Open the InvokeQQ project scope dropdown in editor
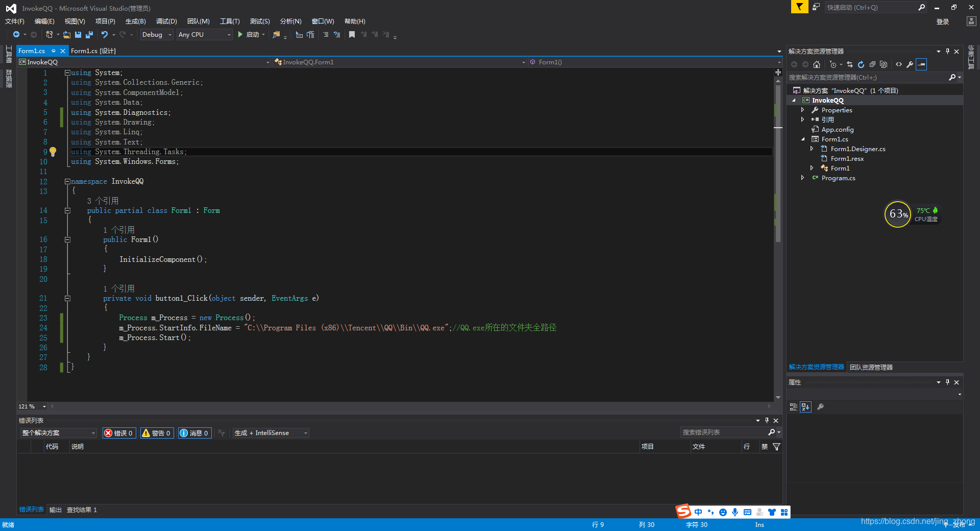The image size is (980, 531). [144, 62]
